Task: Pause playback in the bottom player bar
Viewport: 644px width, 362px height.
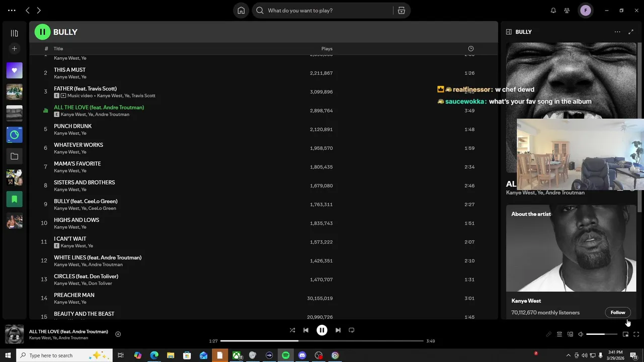Action: point(322,330)
